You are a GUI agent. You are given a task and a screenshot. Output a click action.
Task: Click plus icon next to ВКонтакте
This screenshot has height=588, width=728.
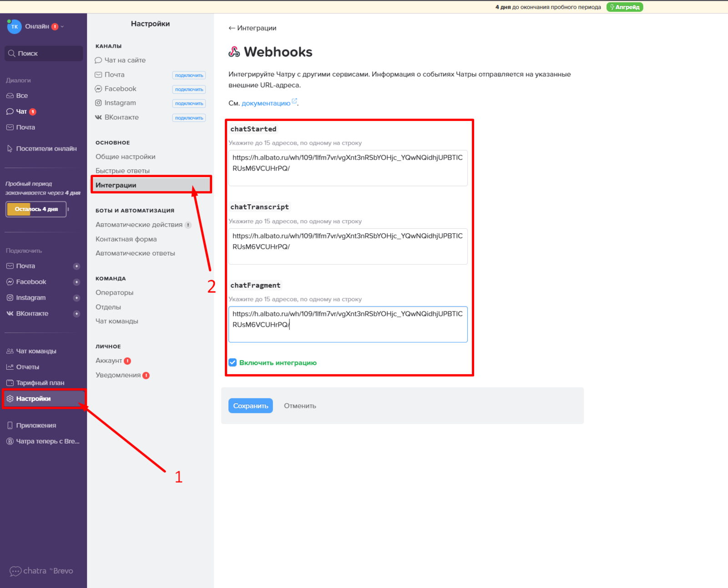pyautogui.click(x=76, y=314)
